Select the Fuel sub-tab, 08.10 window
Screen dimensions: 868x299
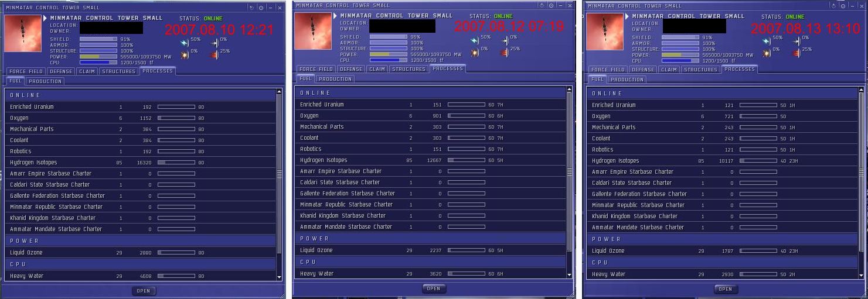click(14, 81)
